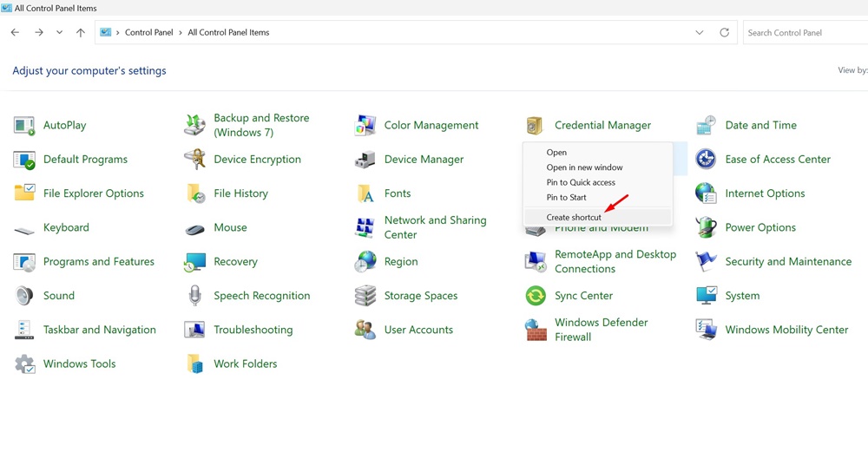Select Open in new window
Viewport: 868px width, 465px height.
pos(598,167)
